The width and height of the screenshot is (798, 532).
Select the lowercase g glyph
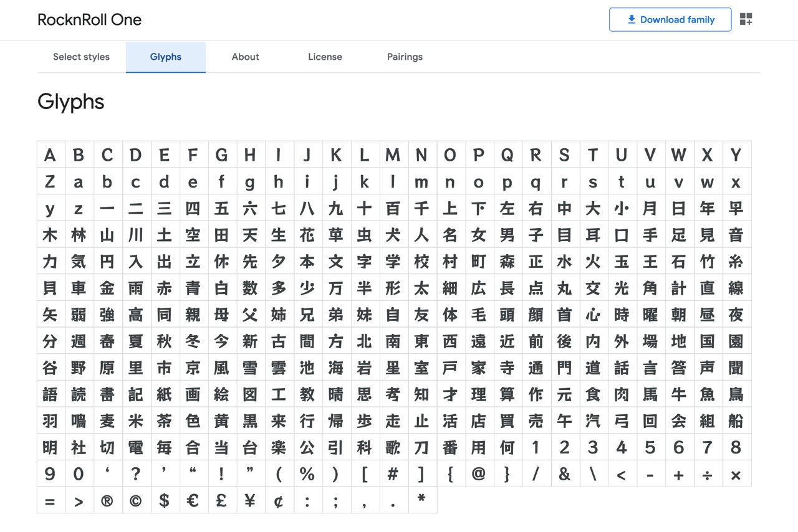[x=250, y=181]
